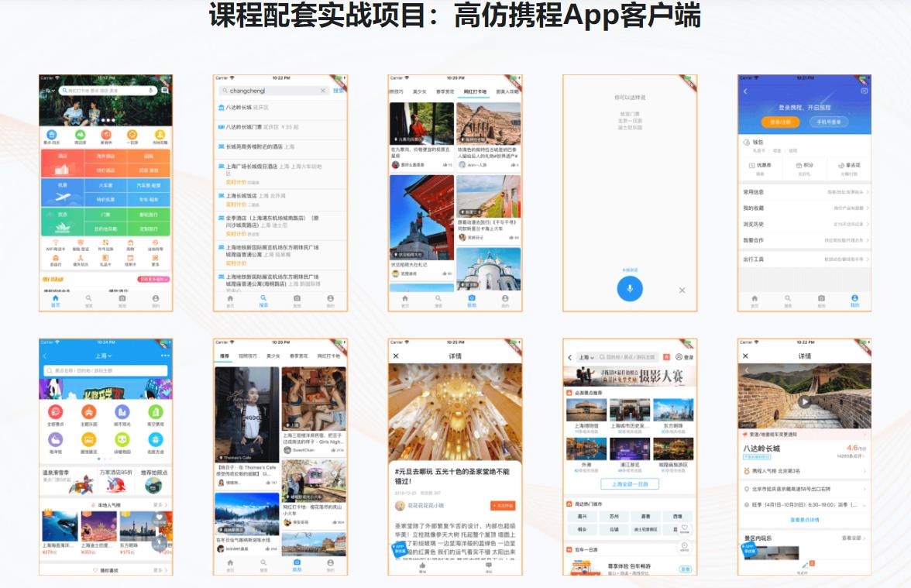This screenshot has width=911, height=588.
Task: Tap the camera tab icon on home screen
Action: pyautogui.click(x=122, y=299)
